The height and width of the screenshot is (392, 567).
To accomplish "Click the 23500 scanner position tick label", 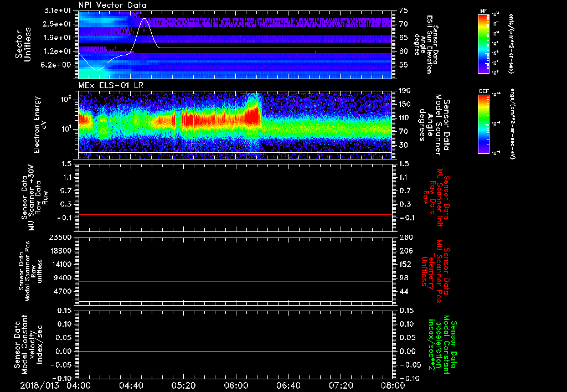I will 60,237.
